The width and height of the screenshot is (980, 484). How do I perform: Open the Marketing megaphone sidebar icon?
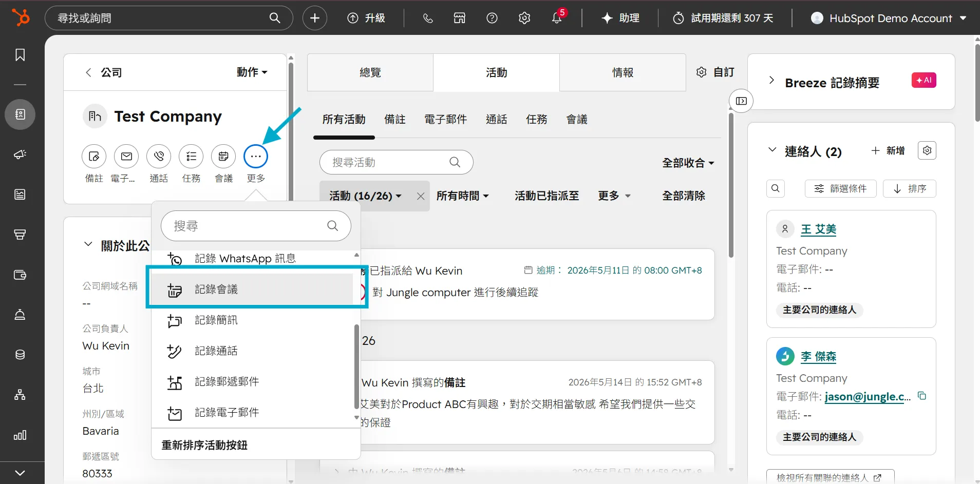tap(20, 154)
